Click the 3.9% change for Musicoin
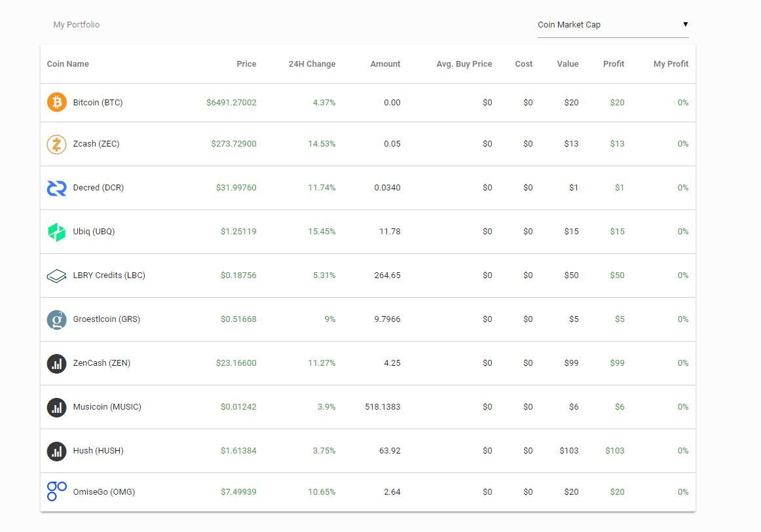The image size is (761, 532). tap(327, 407)
